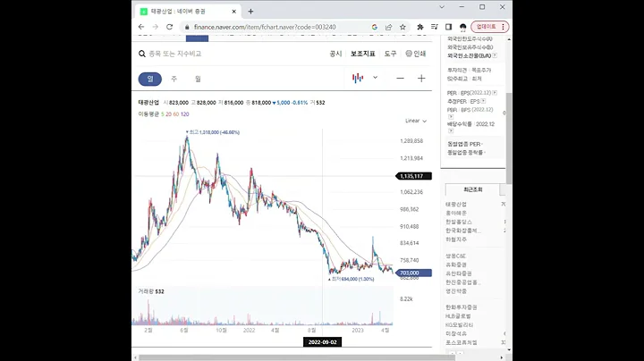The height and width of the screenshot is (361, 644).
Task: Click the candlestick chart type icon
Action: click(358, 78)
